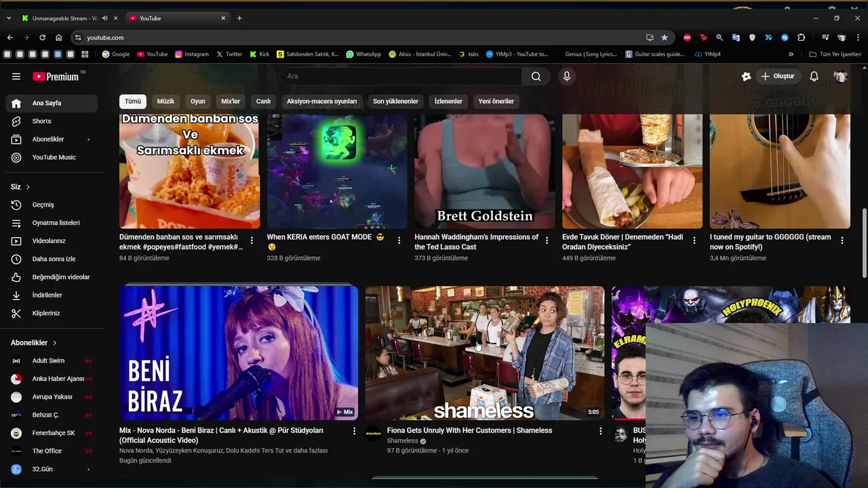Image resolution: width=868 pixels, height=488 pixels.
Task: Open the account avatar menu
Action: (x=840, y=76)
